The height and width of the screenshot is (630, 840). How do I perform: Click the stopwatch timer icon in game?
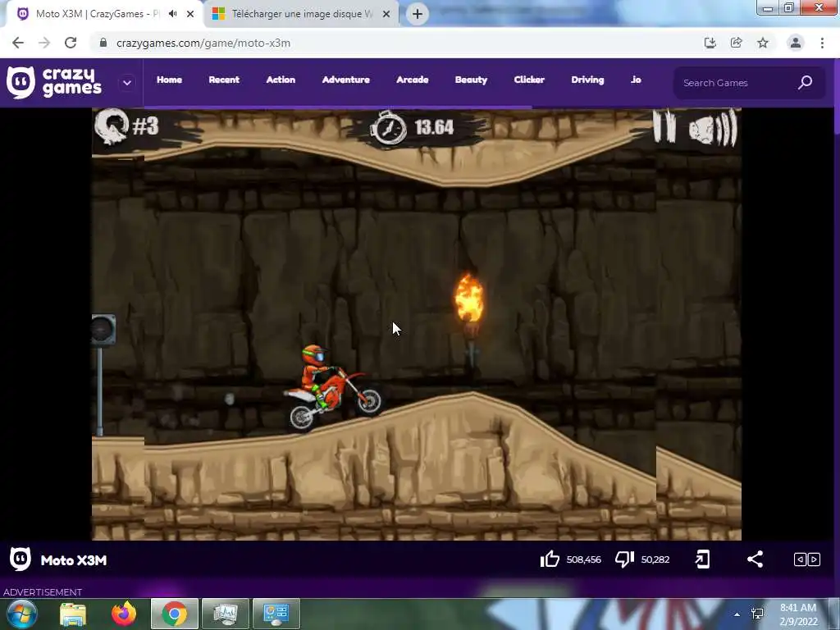click(x=389, y=127)
